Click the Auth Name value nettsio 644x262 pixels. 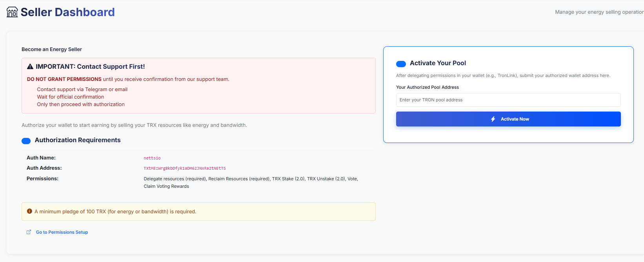152,158
